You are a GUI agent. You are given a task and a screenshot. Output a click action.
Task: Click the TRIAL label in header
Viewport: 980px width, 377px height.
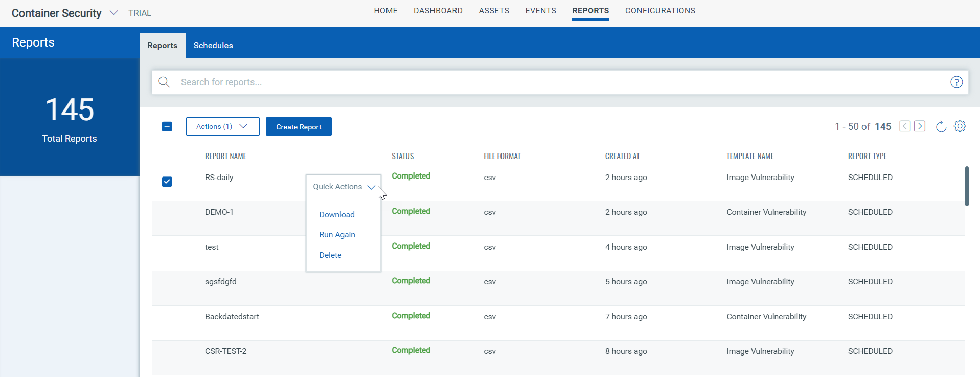coord(140,13)
